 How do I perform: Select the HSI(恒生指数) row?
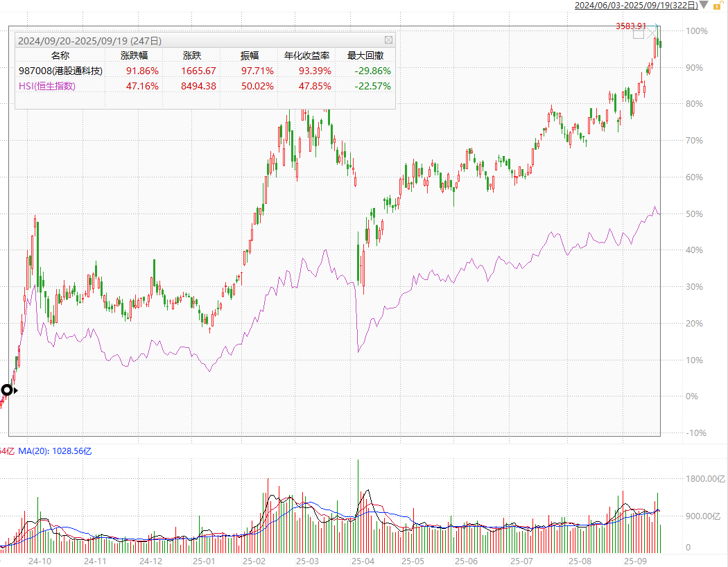[x=47, y=86]
